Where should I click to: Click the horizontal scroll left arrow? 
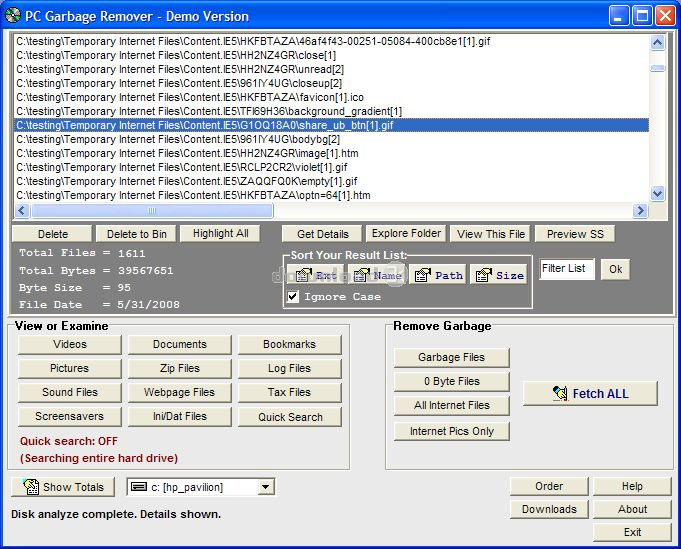(22, 211)
